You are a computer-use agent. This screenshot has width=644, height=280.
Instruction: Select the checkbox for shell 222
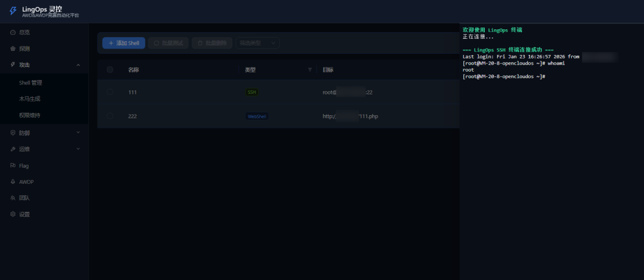pos(110,116)
